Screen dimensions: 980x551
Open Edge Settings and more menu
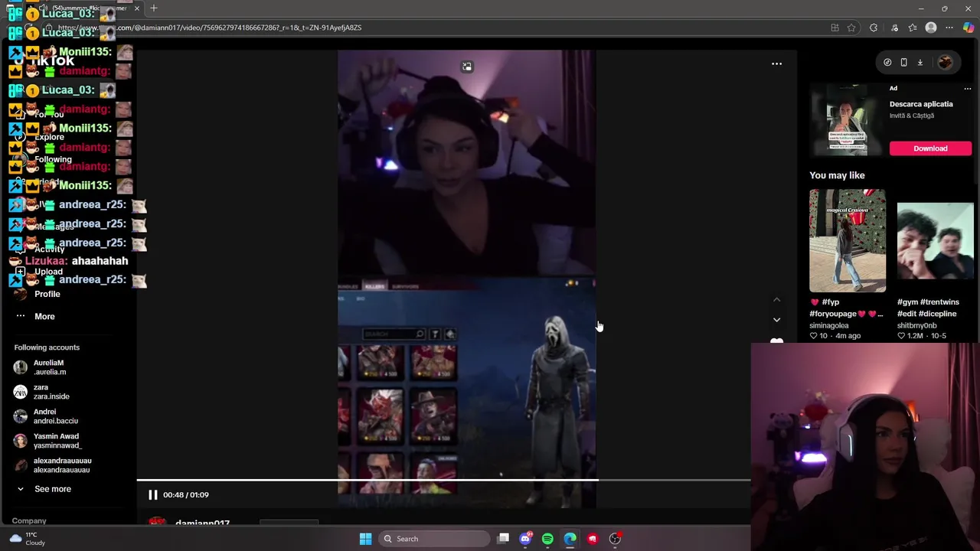click(949, 28)
